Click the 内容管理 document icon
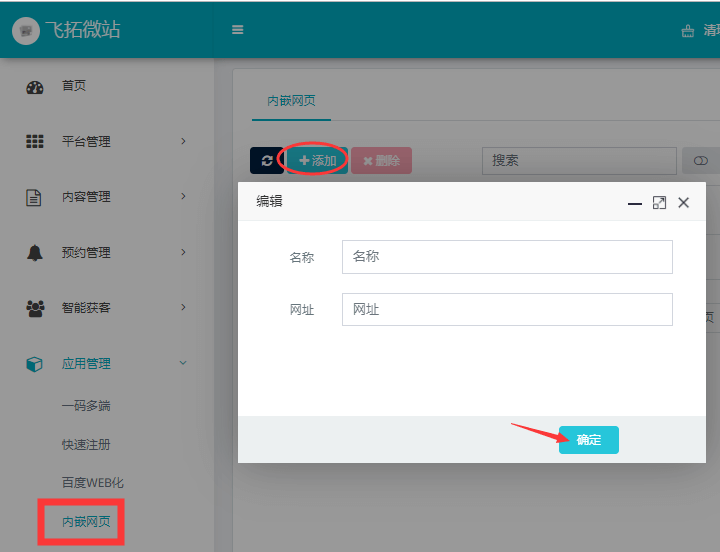This screenshot has height=552, width=720. click(x=34, y=197)
